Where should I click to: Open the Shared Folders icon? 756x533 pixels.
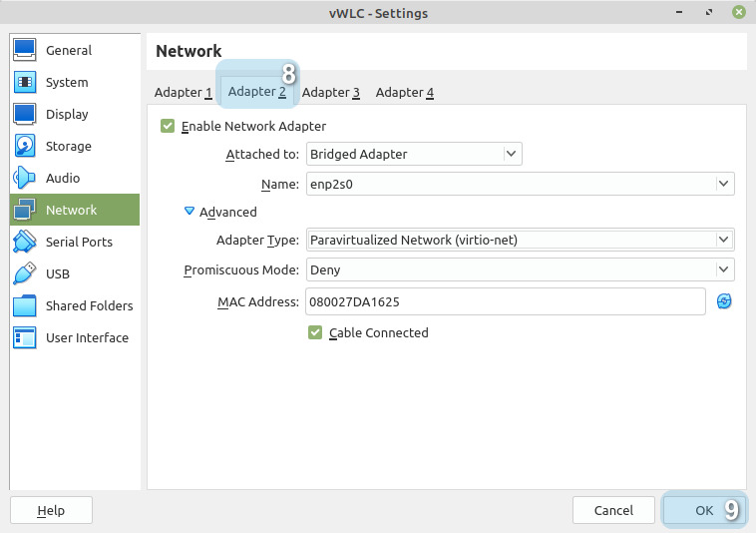(x=25, y=305)
